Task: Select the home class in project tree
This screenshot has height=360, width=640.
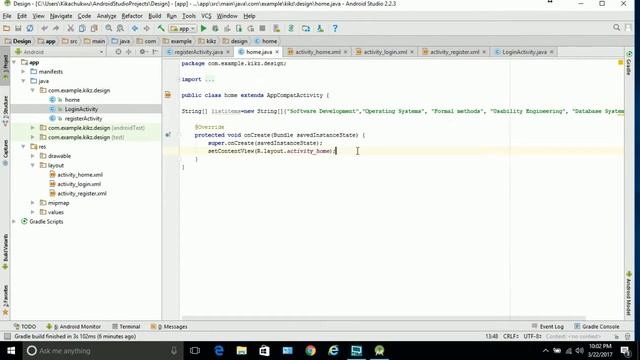Action: point(72,100)
